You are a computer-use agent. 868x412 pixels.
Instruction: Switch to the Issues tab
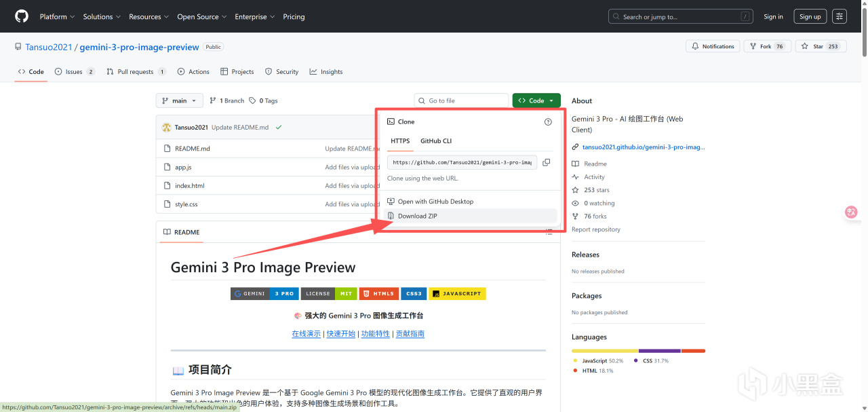pyautogui.click(x=75, y=71)
